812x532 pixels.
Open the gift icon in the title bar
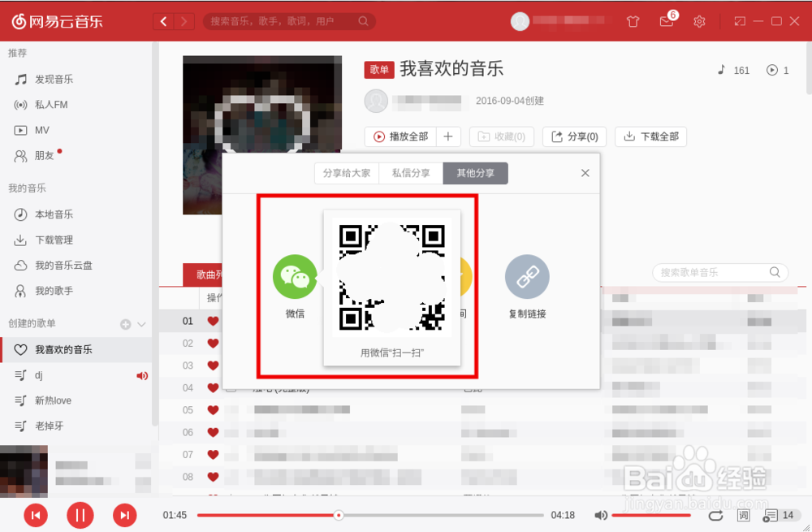633,21
